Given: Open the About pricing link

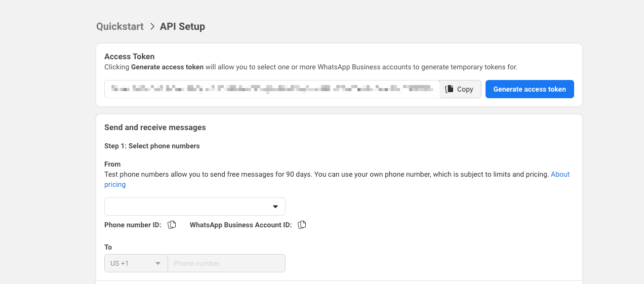Looking at the screenshot, I should [560, 174].
